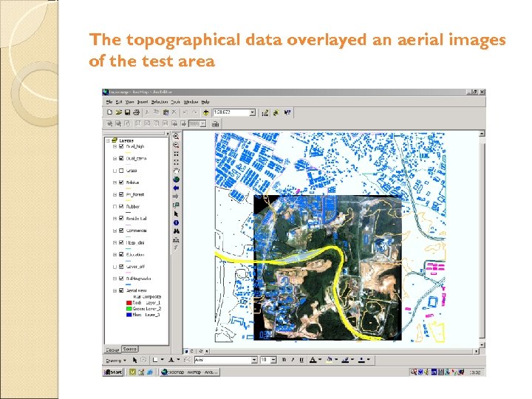The width and height of the screenshot is (532, 399).
Task: Open the Selection menu
Action: (x=160, y=102)
